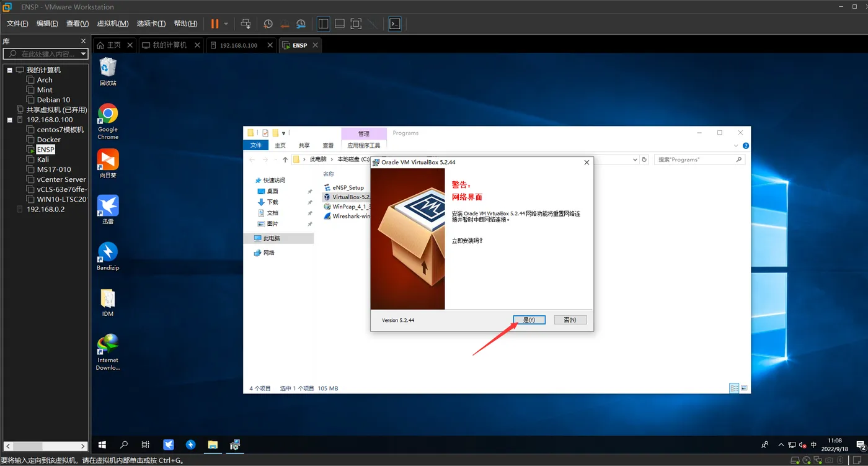Toggle the library sidebar view icon
The width and height of the screenshot is (868, 466).
click(323, 24)
